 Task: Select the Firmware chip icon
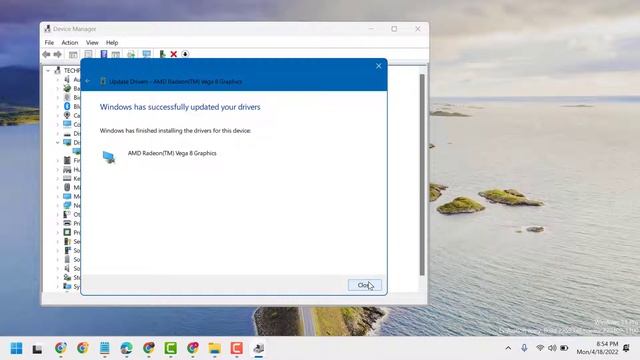tap(67, 160)
